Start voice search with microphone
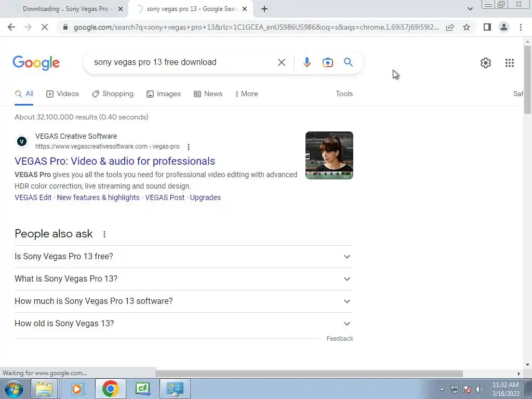532x399 pixels. tap(307, 62)
